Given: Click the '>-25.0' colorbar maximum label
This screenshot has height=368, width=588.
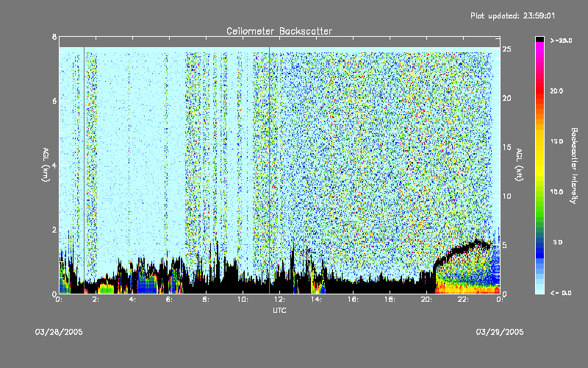Looking at the screenshot, I should (x=561, y=40).
